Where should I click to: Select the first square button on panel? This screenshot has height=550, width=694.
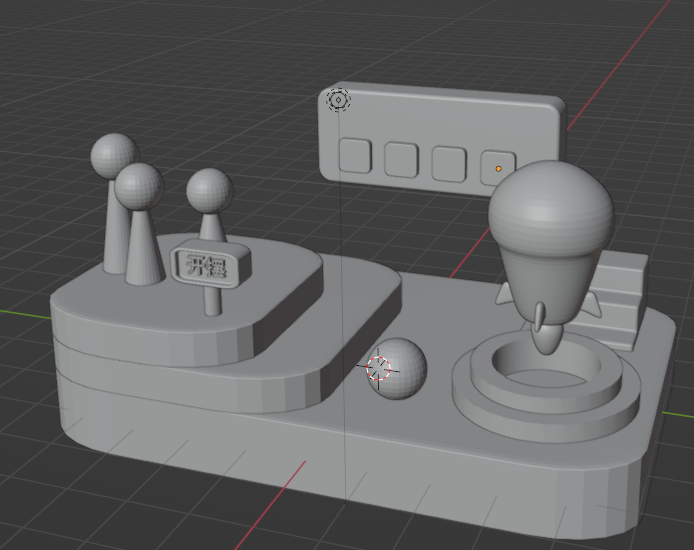coord(355,155)
